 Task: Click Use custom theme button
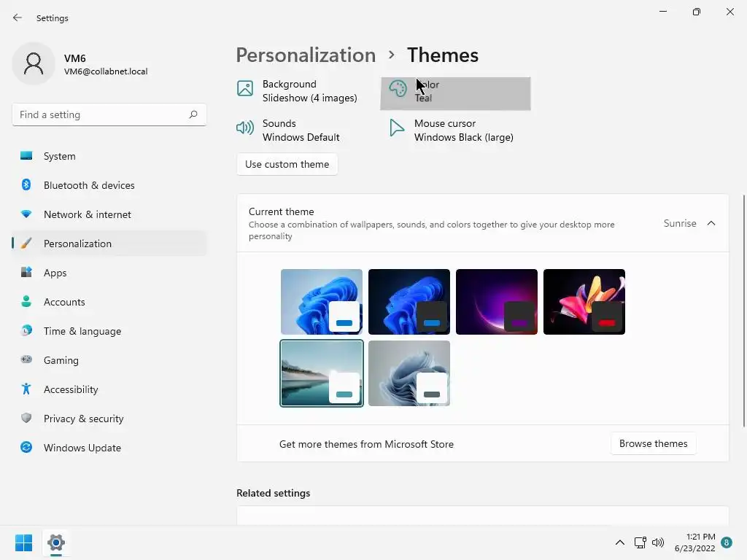point(287,164)
